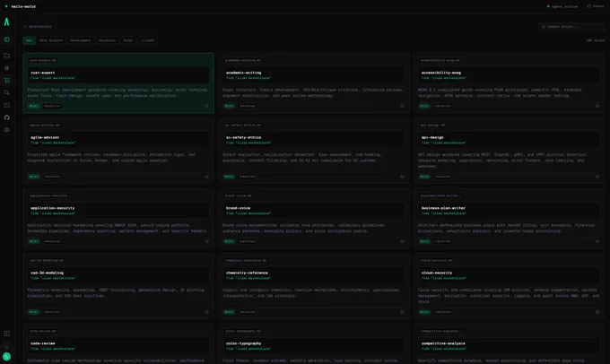Open the cloud-security skill title
Screen dimensions: 610x364
tap(437, 273)
